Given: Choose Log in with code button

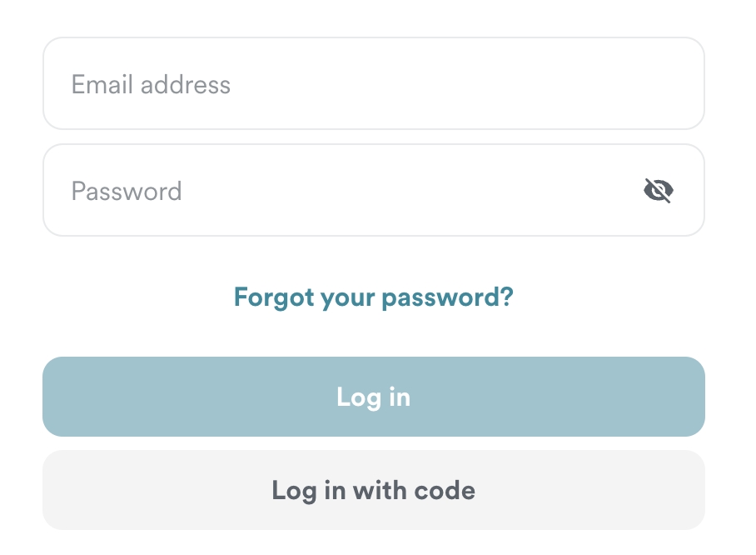Looking at the screenshot, I should [x=373, y=490].
